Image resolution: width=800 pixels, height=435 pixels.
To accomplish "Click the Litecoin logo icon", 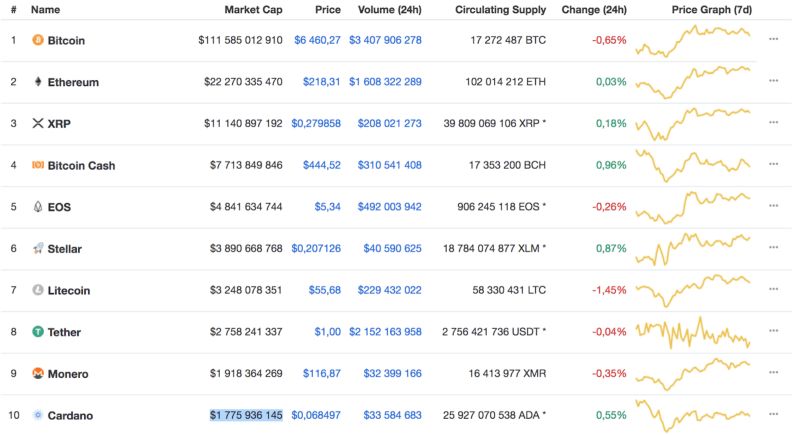I will tap(38, 290).
